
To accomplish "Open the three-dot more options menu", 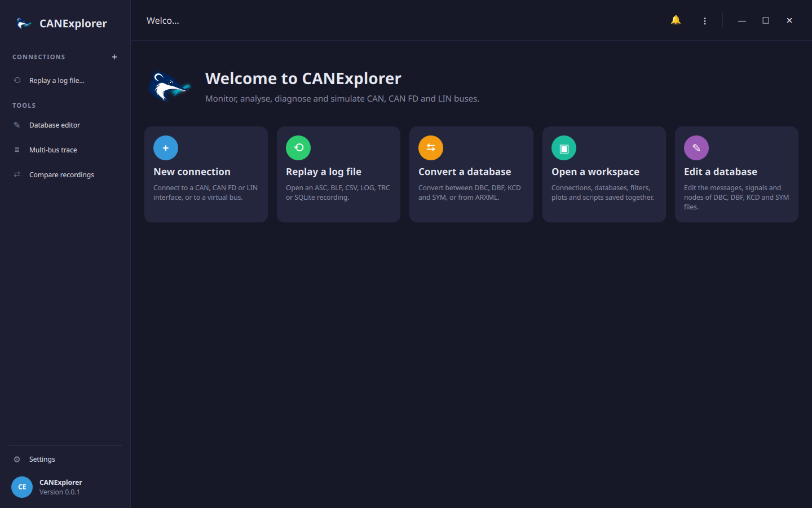I will (x=705, y=21).
